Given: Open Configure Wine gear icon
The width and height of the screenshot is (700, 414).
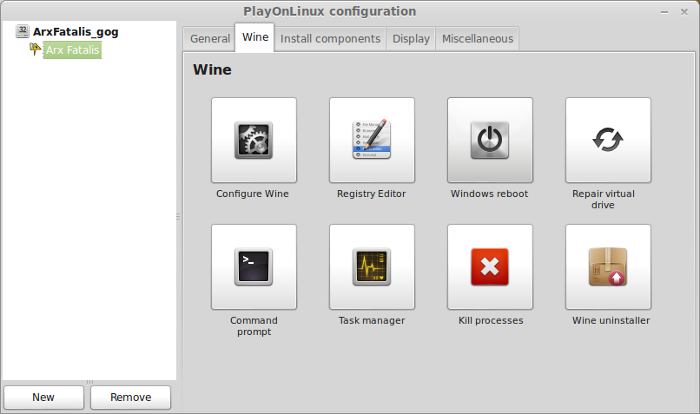Looking at the screenshot, I should (x=254, y=140).
